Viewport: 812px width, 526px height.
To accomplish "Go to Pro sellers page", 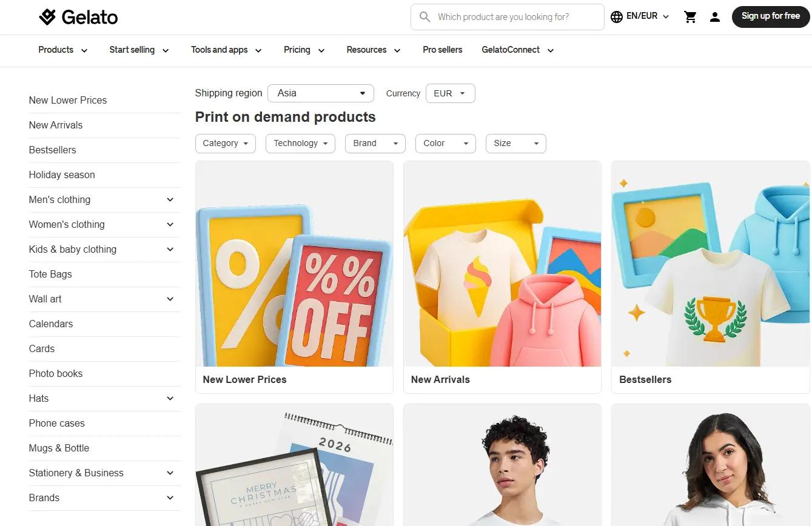I will 443,50.
